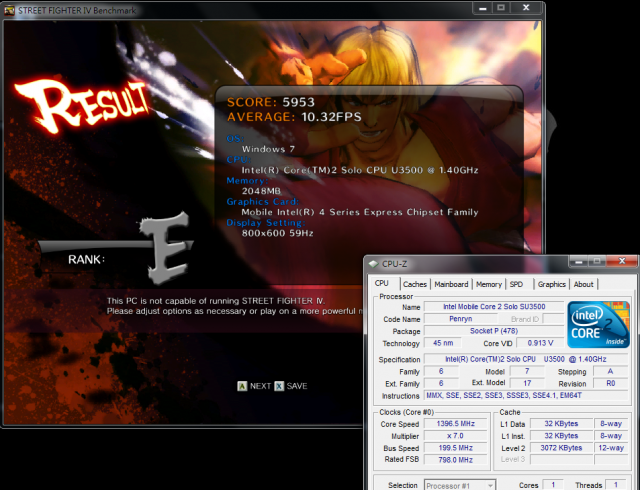The width and height of the screenshot is (640, 490).
Task: Click the Instructions field listing MMX, SSE
Action: [x=526, y=395]
